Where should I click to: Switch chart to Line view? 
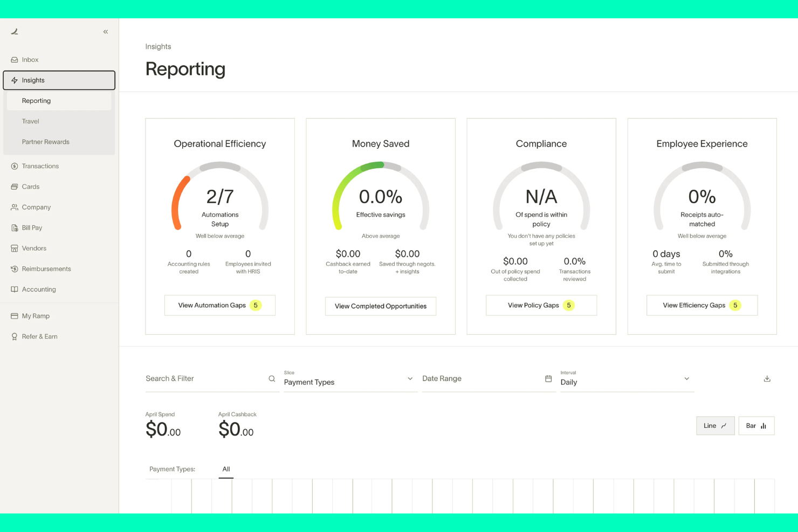(715, 426)
